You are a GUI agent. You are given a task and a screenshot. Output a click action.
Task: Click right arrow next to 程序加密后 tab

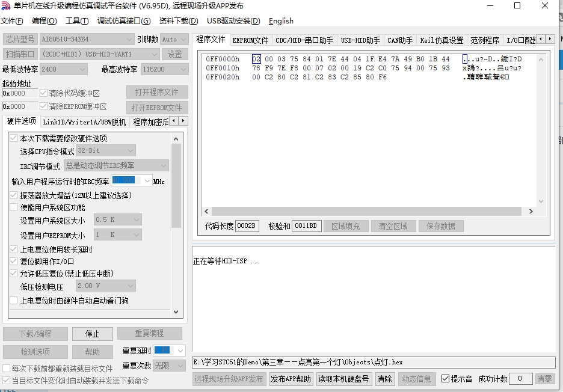[183, 121]
